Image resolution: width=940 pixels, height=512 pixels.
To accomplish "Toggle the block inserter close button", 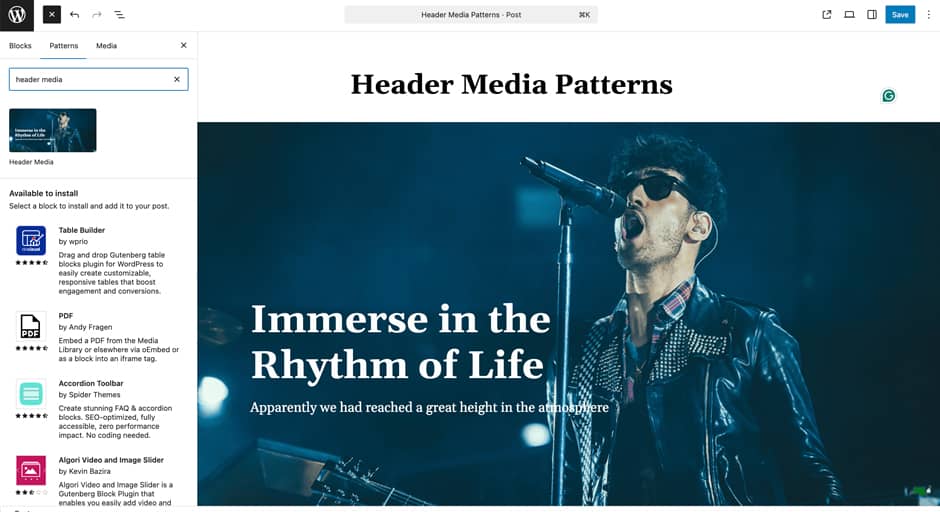I will coord(52,15).
